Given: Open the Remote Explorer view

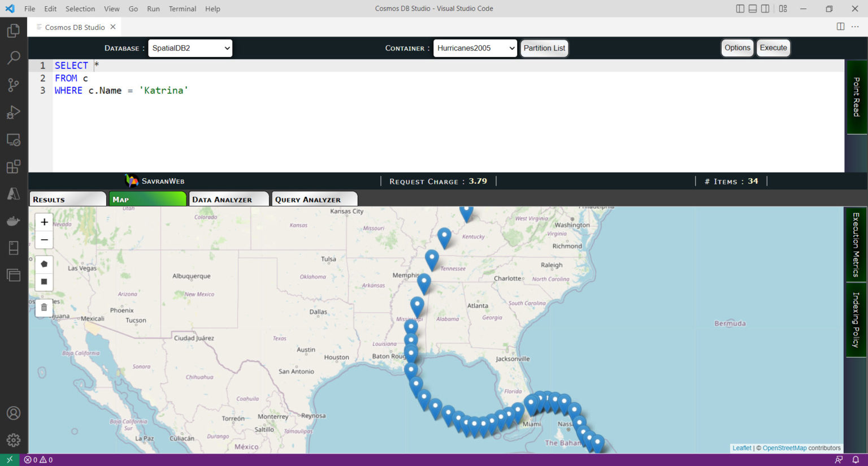Looking at the screenshot, I should click(14, 140).
